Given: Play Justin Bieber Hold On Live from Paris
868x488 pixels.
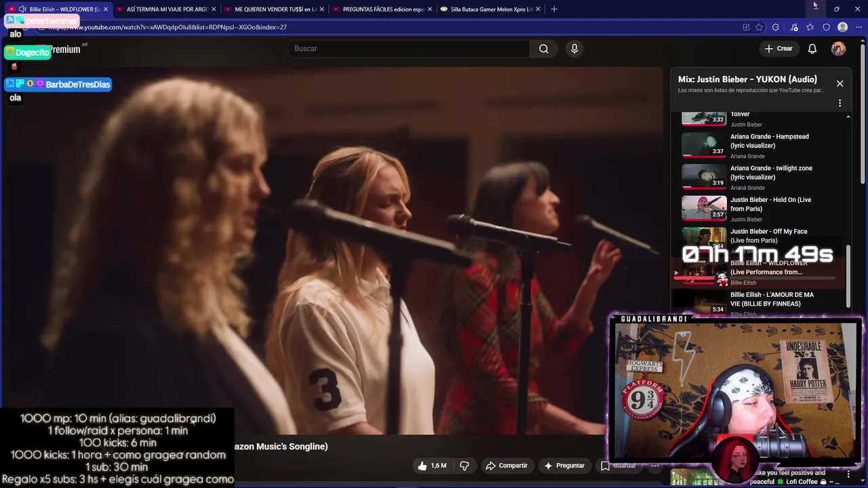Looking at the screenshot, I should [x=770, y=204].
